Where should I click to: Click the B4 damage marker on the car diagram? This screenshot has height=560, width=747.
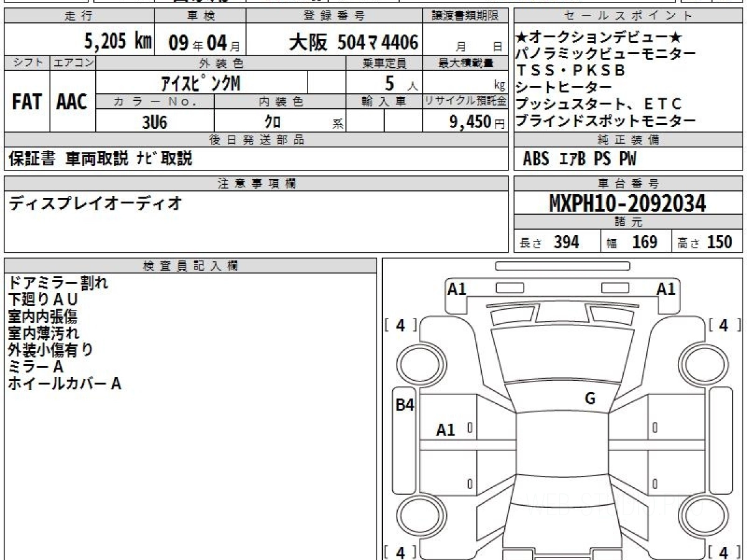[x=405, y=405]
